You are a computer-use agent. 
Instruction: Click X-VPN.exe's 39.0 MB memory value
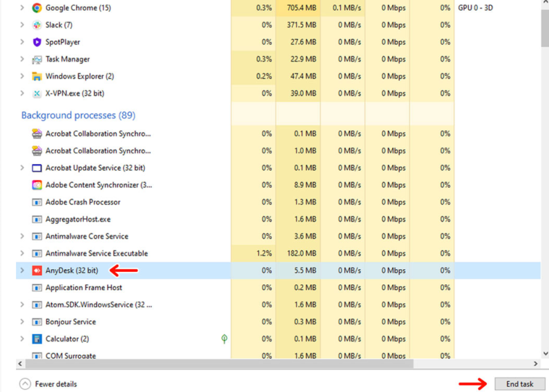[303, 93]
